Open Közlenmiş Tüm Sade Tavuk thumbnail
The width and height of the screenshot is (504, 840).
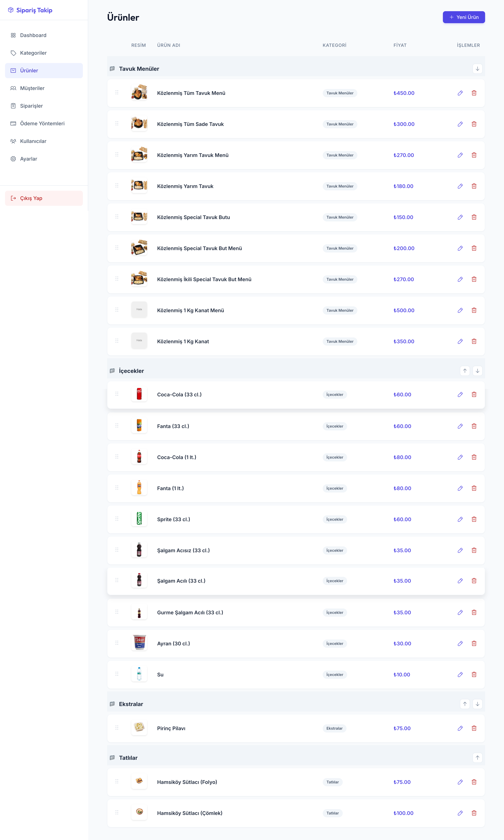pos(139,123)
